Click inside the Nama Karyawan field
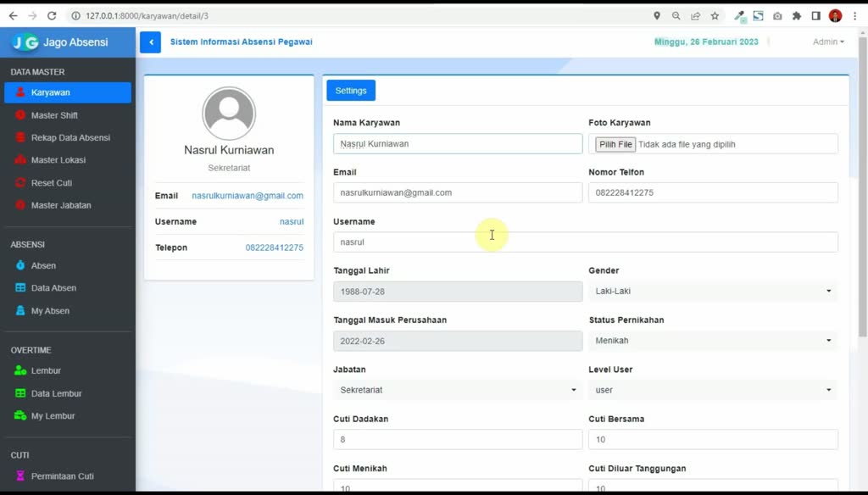Screen dimensions: 868x495 pyautogui.click(x=457, y=143)
